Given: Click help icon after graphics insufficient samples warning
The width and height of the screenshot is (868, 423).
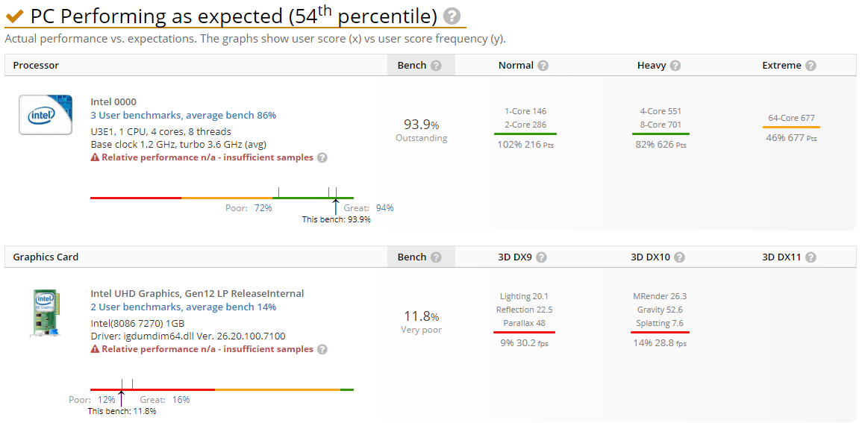Looking at the screenshot, I should click(x=322, y=349).
